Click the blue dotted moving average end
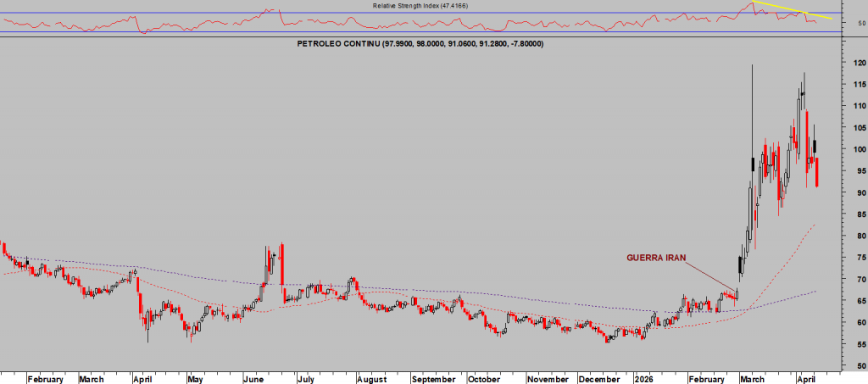868x384 pixels. (815, 292)
